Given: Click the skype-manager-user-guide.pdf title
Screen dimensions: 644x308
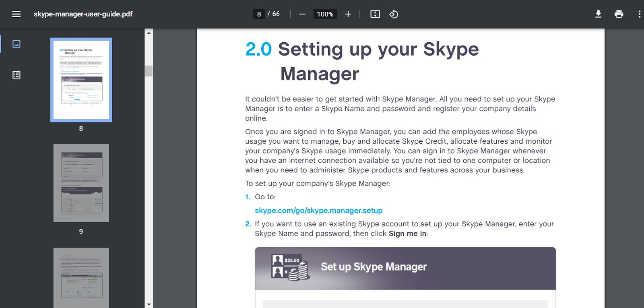Looking at the screenshot, I should pyautogui.click(x=83, y=14).
